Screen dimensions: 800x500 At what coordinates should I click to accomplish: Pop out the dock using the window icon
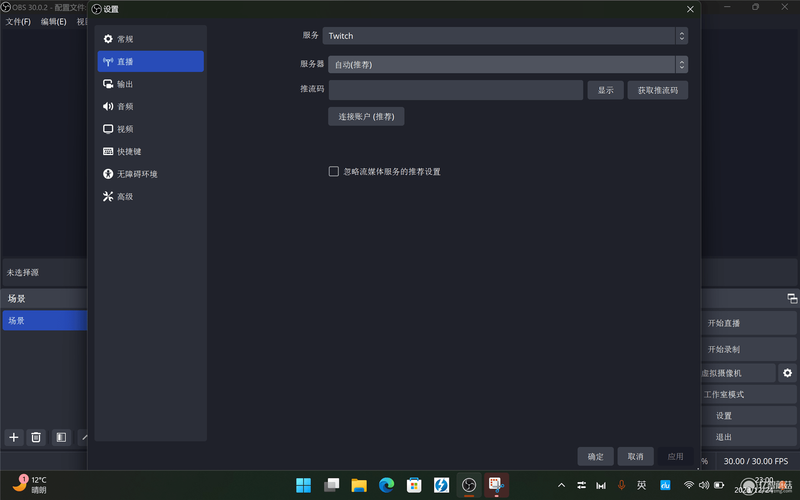[792, 298]
